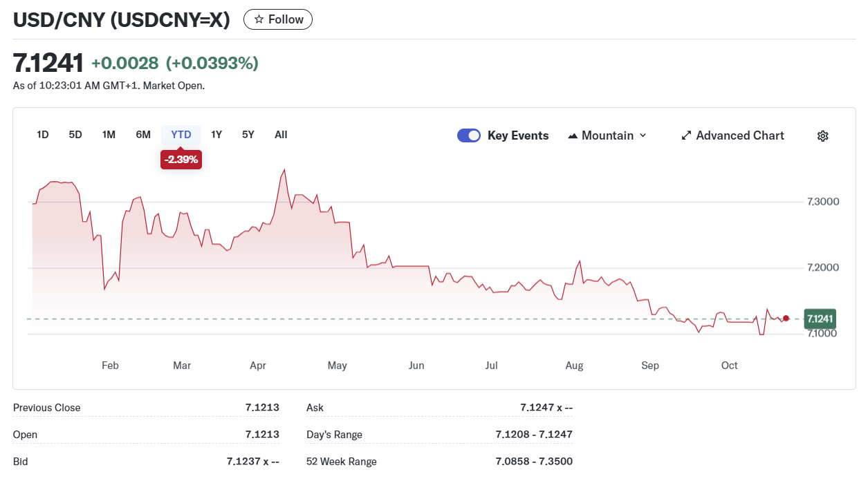Toggle the Key Events switch

pos(469,135)
